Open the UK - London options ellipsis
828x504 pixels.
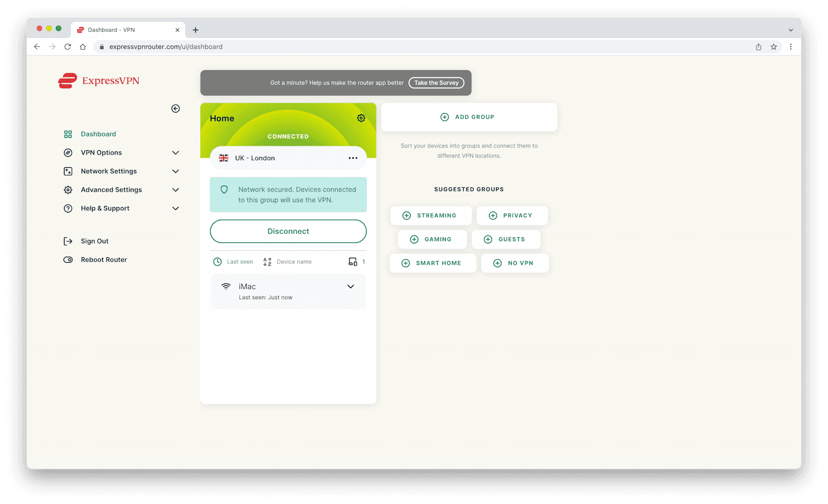coord(353,158)
